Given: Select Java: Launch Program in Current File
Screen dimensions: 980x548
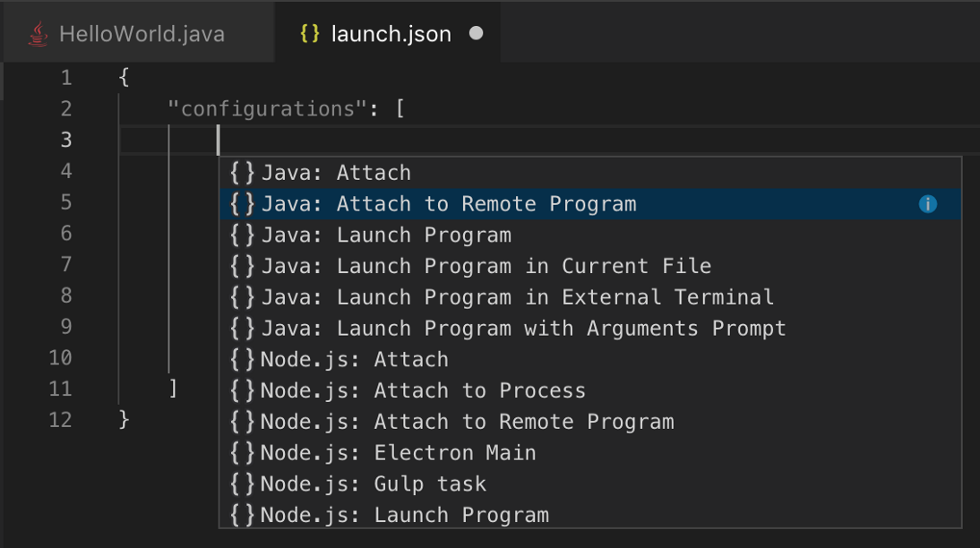Looking at the screenshot, I should 486,267.
